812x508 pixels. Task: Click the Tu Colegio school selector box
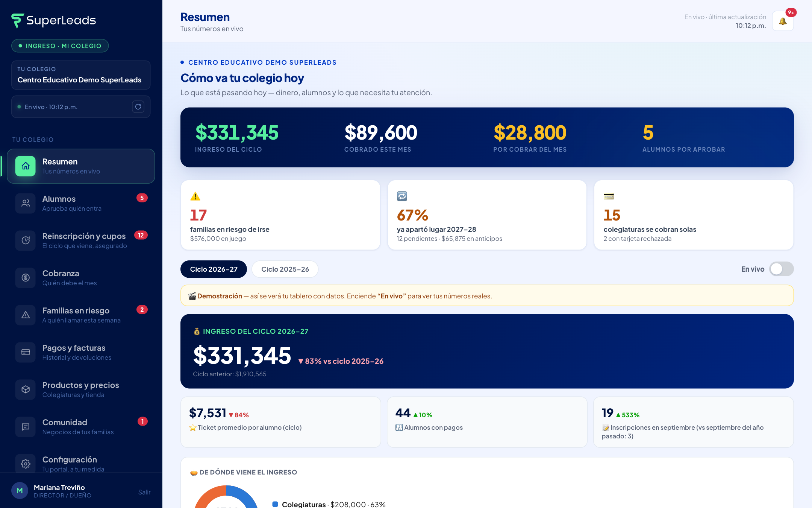[81, 75]
